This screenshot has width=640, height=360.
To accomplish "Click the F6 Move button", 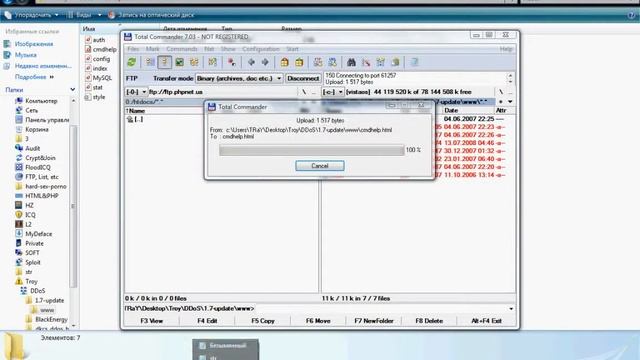I will click(318, 321).
